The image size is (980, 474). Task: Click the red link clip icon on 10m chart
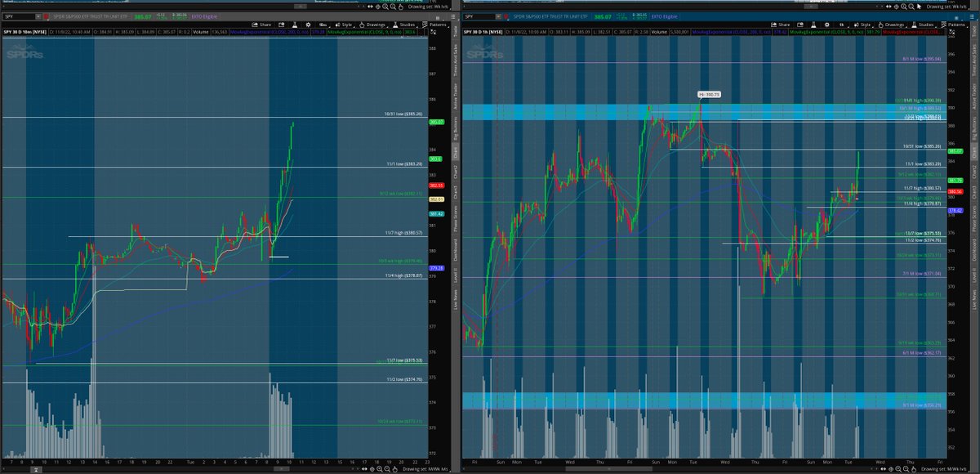[46, 16]
